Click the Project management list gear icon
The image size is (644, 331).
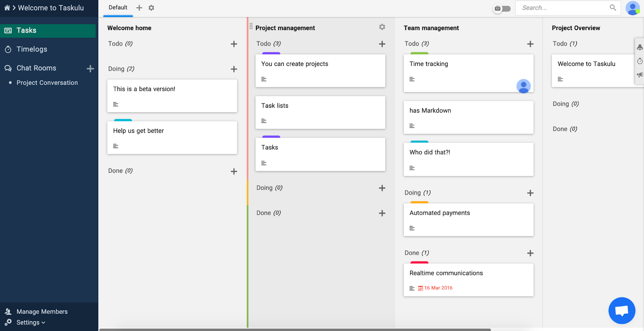[382, 27]
